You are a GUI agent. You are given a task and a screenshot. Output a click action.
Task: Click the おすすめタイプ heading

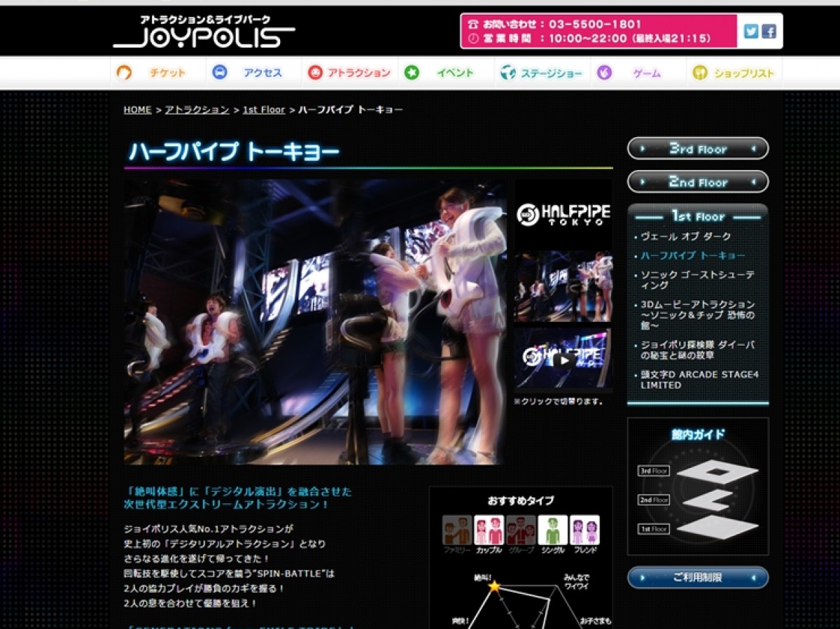521,500
